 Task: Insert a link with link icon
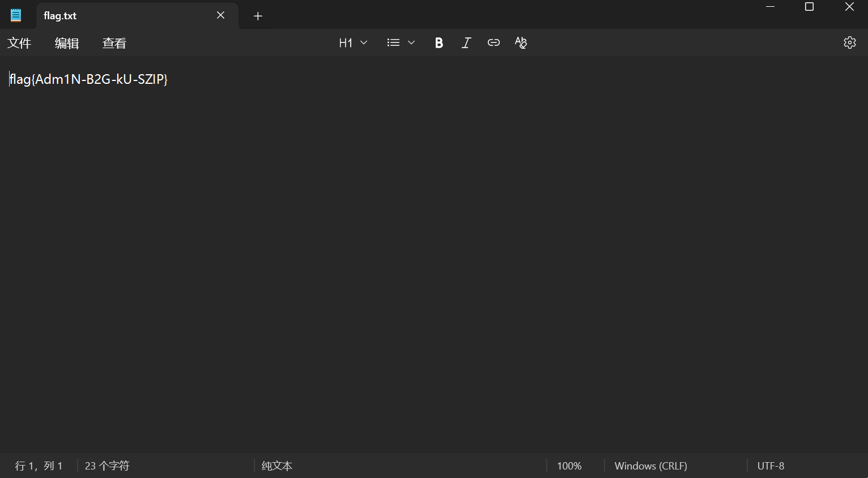(493, 43)
